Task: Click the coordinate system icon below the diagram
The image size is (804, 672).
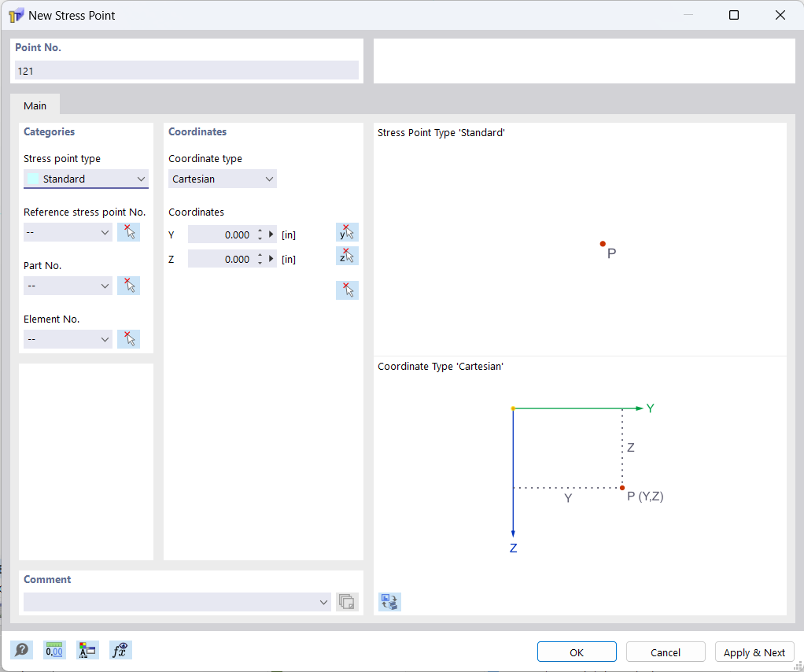Action: point(389,601)
